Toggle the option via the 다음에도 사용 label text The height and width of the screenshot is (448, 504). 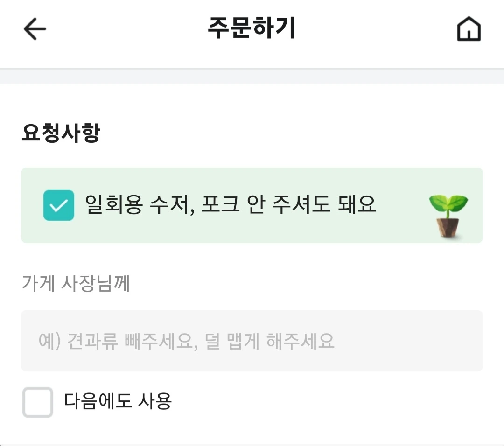coord(118,401)
